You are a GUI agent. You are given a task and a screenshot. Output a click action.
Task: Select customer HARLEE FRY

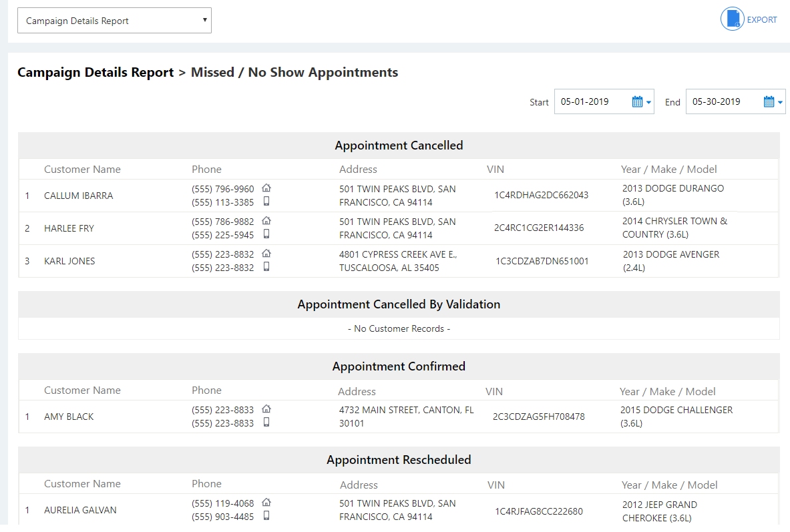69,228
